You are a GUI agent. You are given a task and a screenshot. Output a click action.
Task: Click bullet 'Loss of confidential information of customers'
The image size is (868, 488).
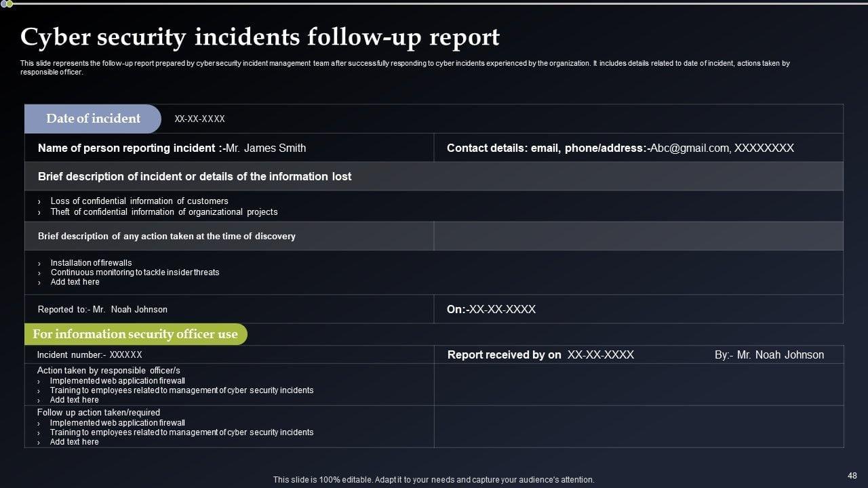click(x=139, y=201)
